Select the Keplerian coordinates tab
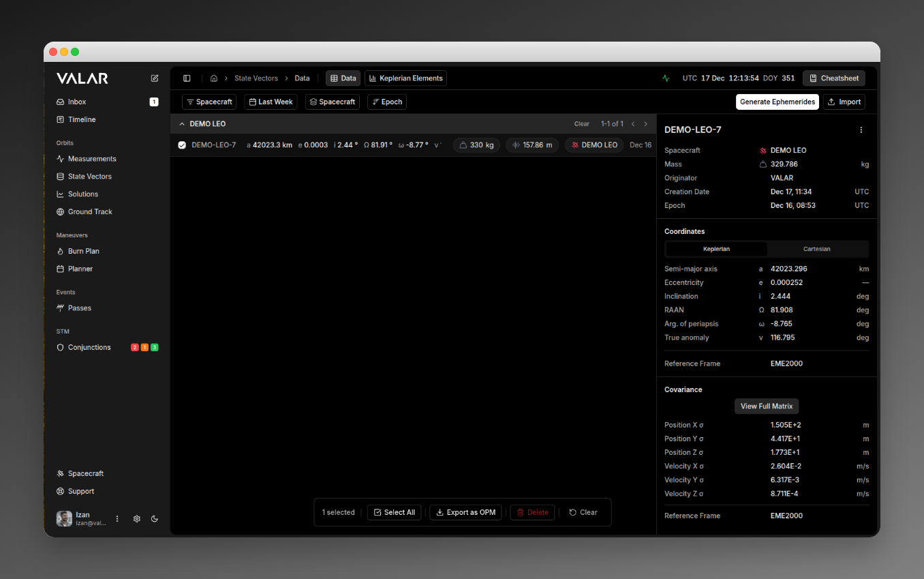Viewport: 924px width, 579px height. tap(716, 249)
